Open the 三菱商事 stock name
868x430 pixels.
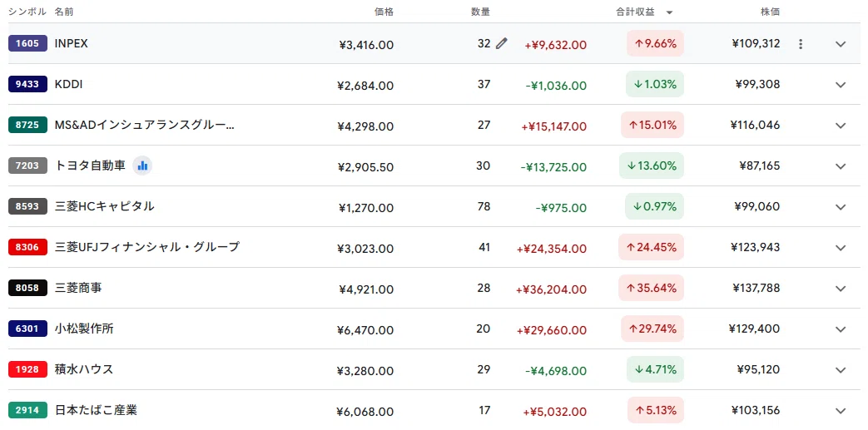(78, 288)
